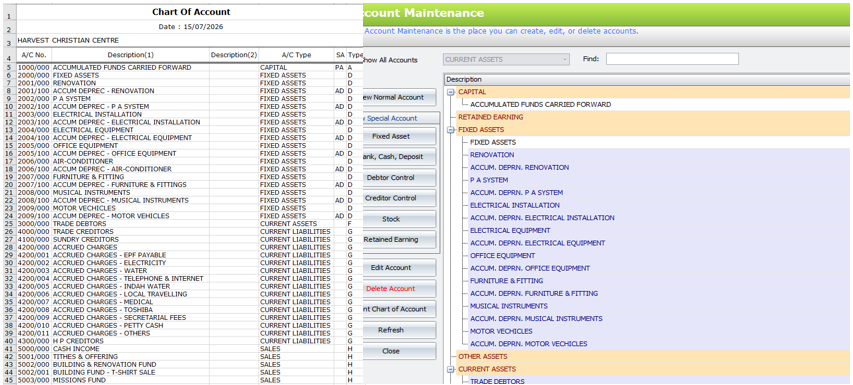
Task: Select ACCUM. DEPRN. MOTOR VECHICLES tree item
Action: click(529, 344)
